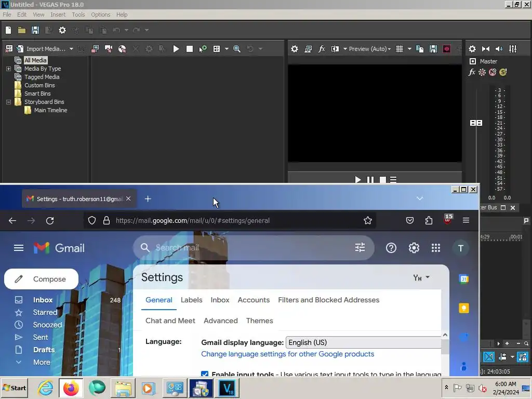The image size is (532, 399).
Task: Toggle Auto Preview in Project Media
Action: (x=203, y=49)
